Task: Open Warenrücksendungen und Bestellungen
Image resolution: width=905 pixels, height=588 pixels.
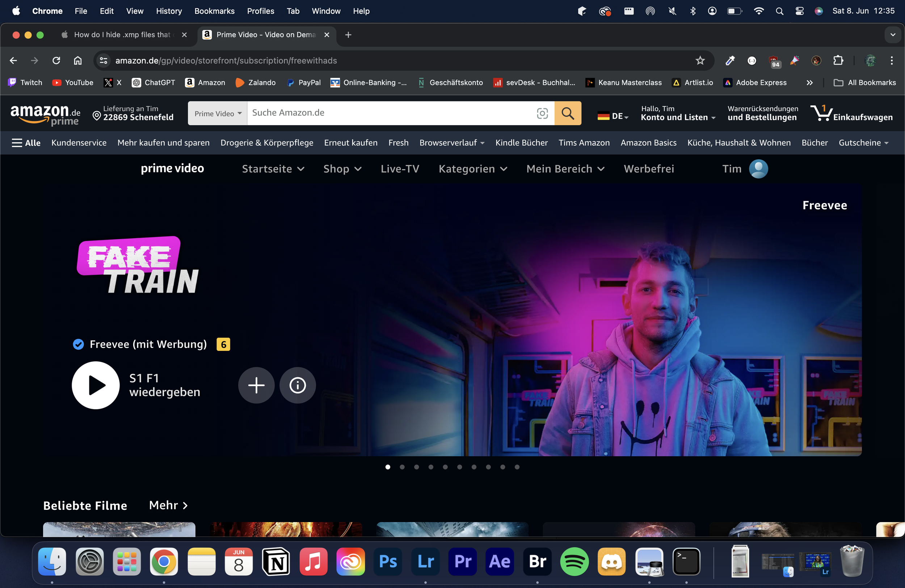Action: 762,113
